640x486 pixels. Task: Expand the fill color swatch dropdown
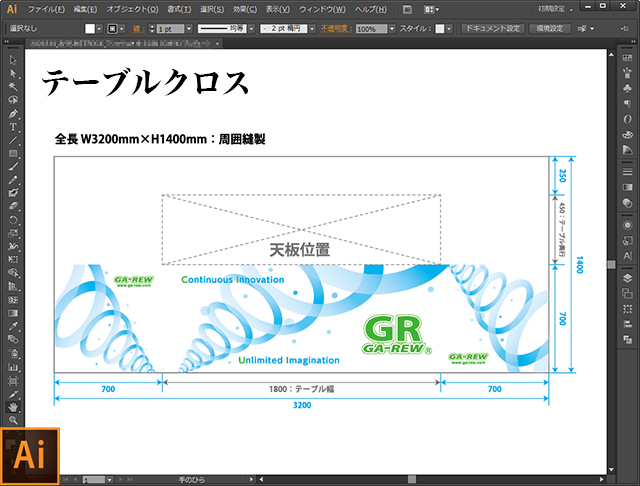tap(99, 29)
